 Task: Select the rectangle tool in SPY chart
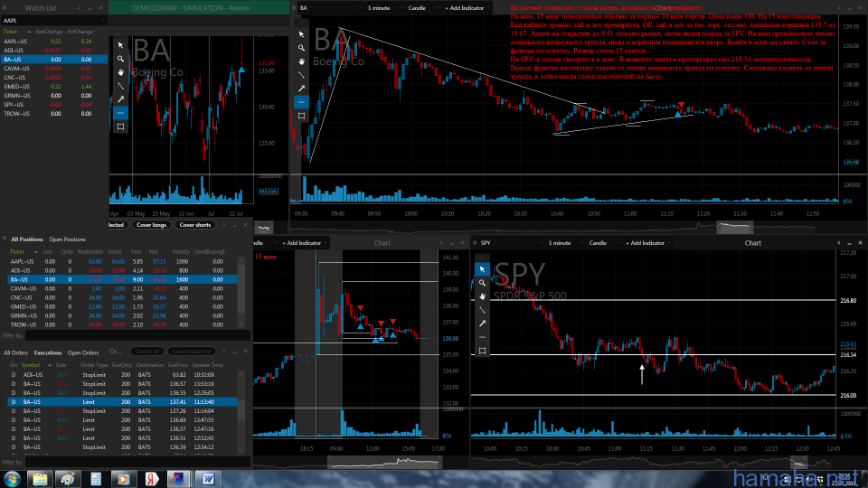482,351
